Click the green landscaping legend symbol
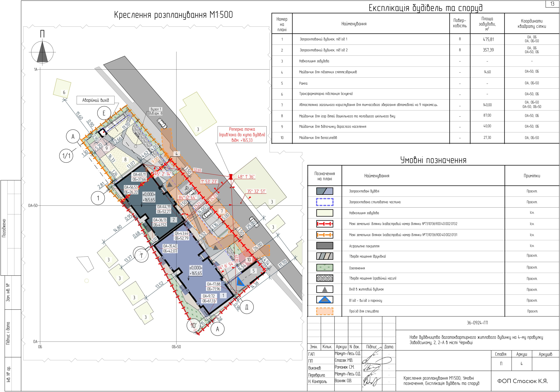The image size is (560, 392). (325, 267)
